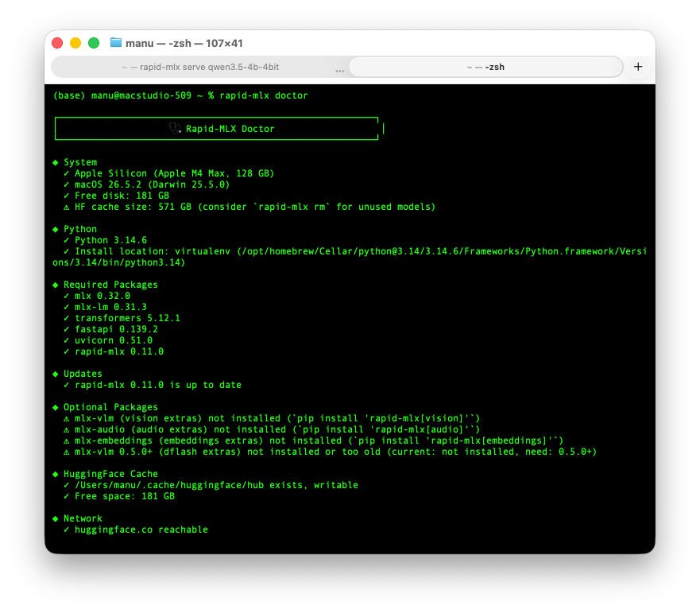Click 'macOS 26.5.2 (Darwin 25.5.0)' line
The image size is (700, 613).
click(x=152, y=184)
